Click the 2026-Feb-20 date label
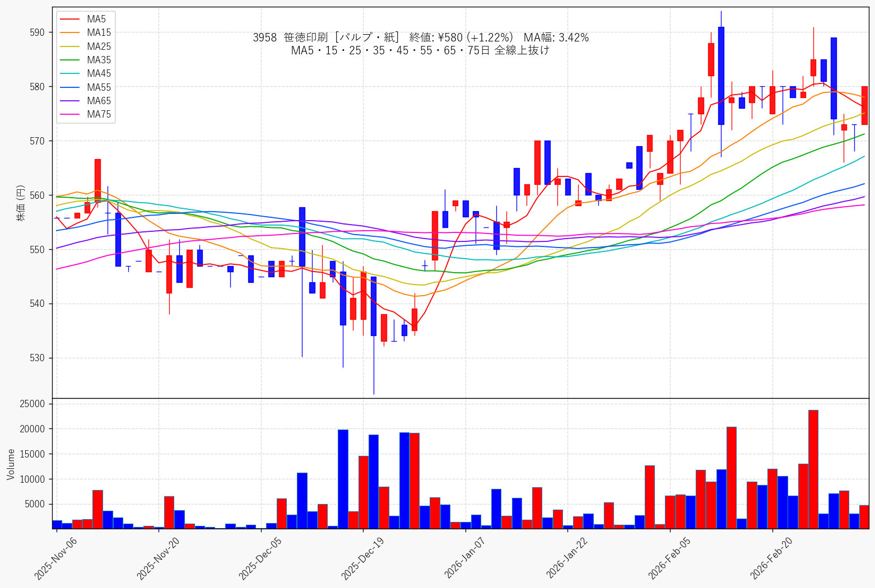 (x=771, y=558)
